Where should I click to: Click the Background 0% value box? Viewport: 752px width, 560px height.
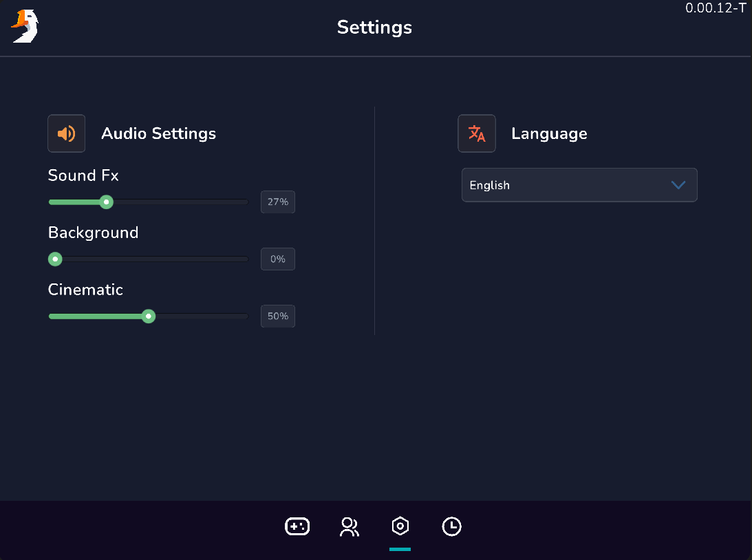[278, 259]
